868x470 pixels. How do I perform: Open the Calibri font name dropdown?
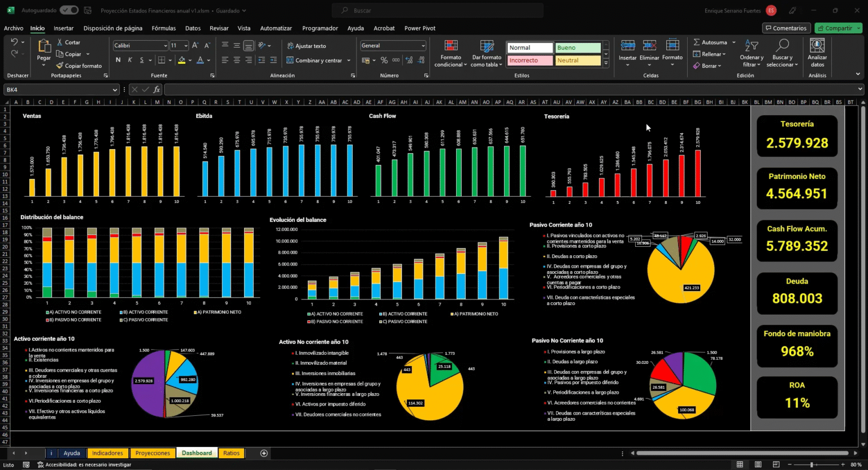(166, 46)
